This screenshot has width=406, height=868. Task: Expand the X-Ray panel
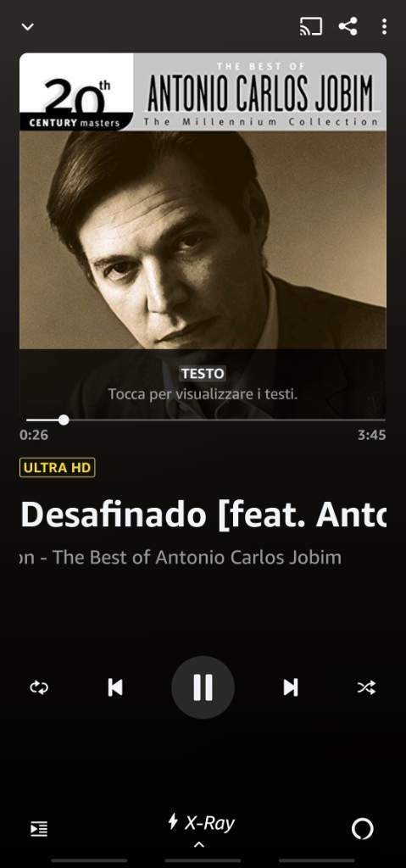[203, 829]
